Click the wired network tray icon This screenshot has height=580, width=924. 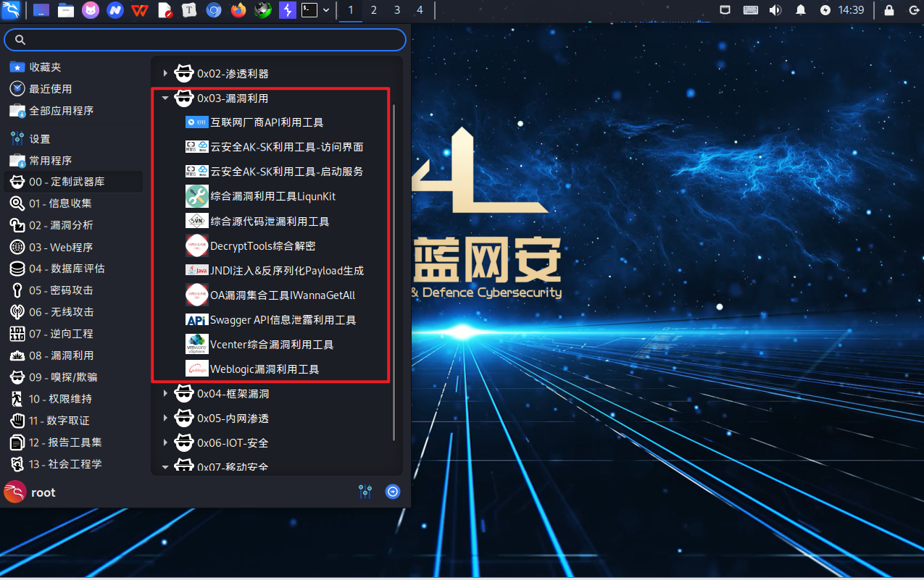pyautogui.click(x=725, y=10)
